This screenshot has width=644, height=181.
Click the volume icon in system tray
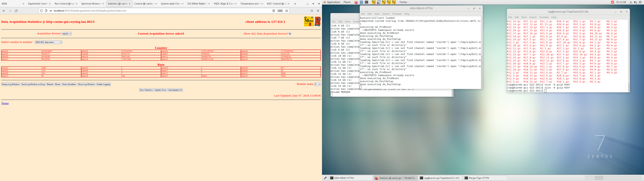point(635,2)
